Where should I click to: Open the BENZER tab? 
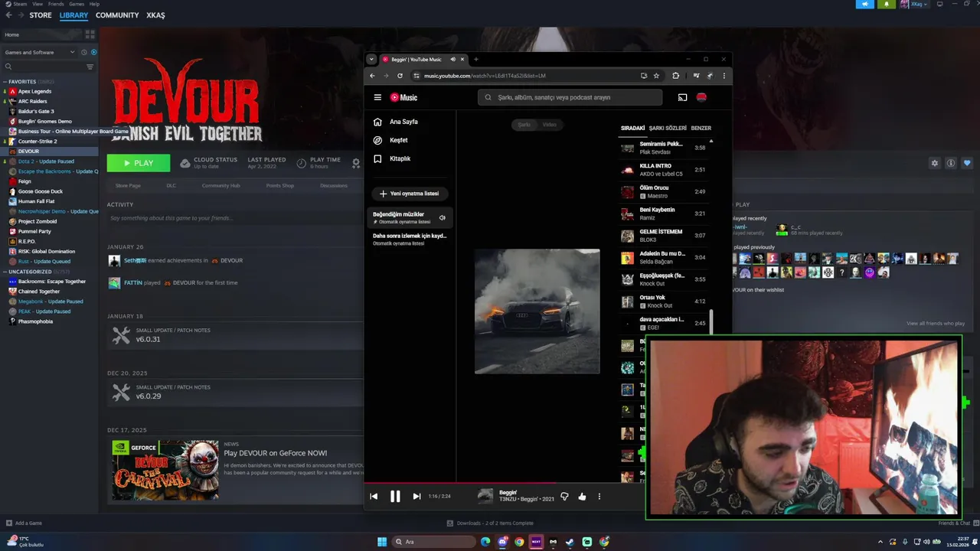(701, 128)
